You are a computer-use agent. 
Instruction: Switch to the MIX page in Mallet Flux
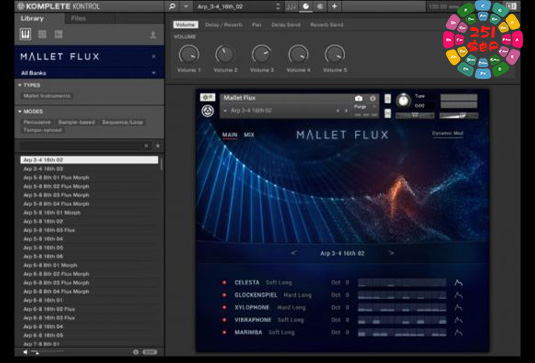(x=249, y=135)
